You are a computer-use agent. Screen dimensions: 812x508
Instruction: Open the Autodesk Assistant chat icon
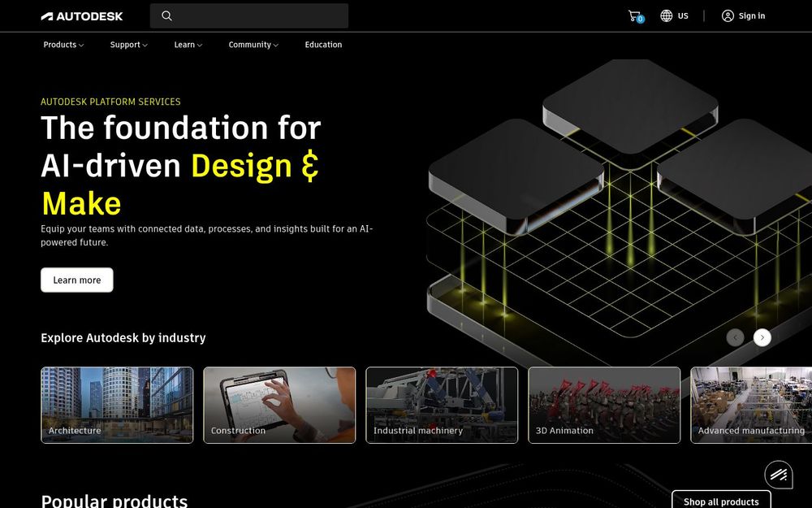click(x=779, y=474)
